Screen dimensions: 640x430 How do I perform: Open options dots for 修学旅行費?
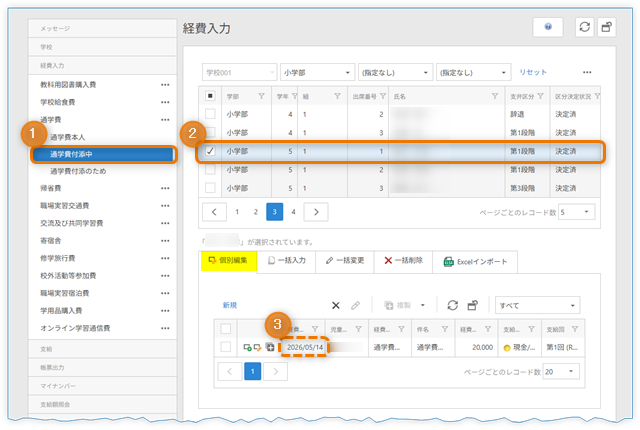[x=165, y=259]
